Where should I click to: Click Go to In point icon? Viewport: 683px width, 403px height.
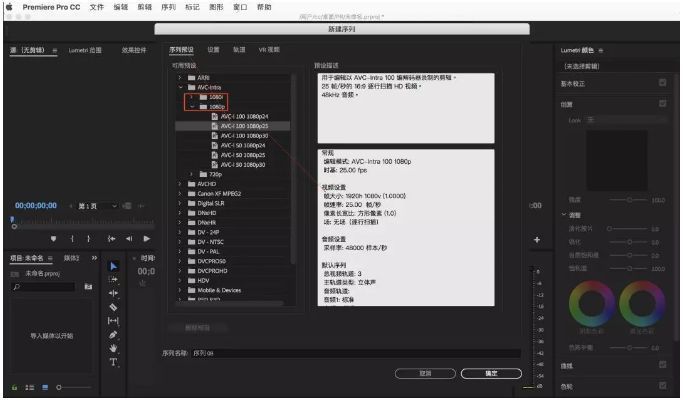coord(112,239)
